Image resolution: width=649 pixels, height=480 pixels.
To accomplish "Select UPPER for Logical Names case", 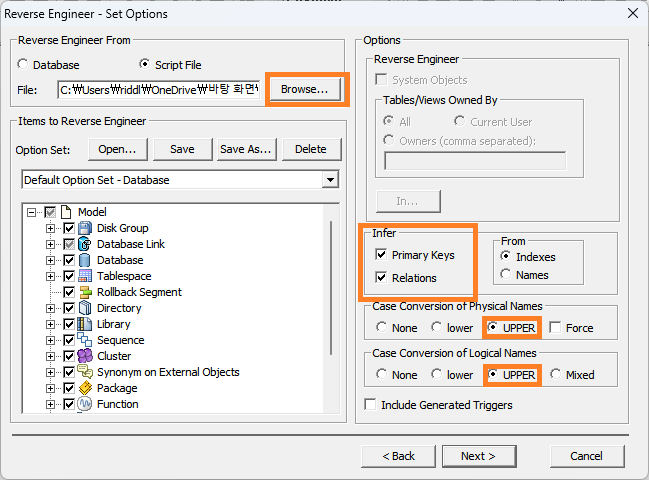I will coord(493,374).
